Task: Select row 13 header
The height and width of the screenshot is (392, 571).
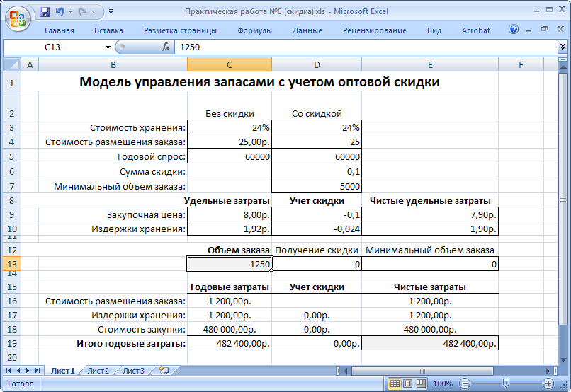Action: (x=12, y=264)
